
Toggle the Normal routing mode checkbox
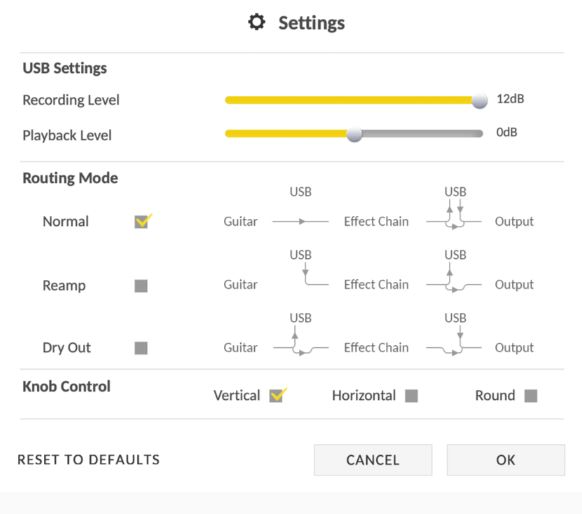pyautogui.click(x=141, y=222)
